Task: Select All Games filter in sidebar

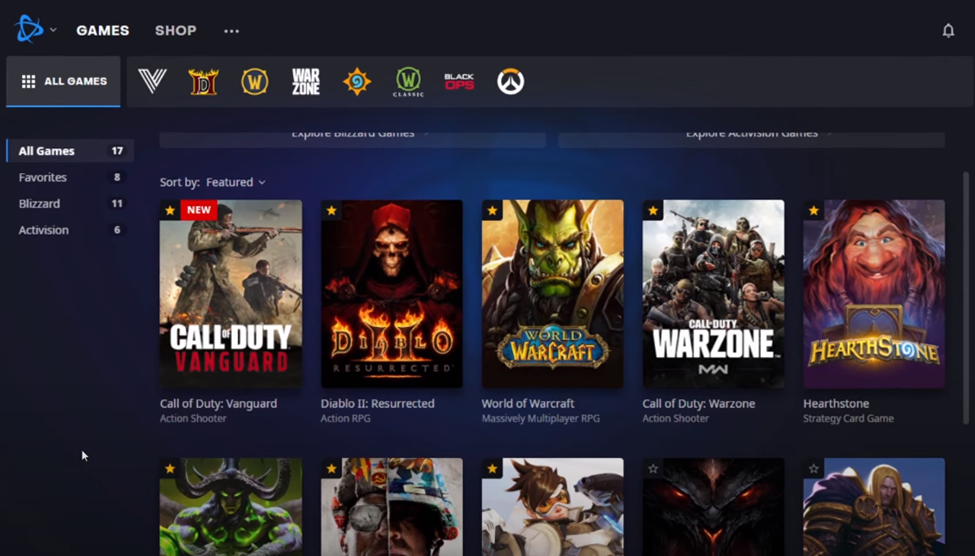Action: (70, 151)
